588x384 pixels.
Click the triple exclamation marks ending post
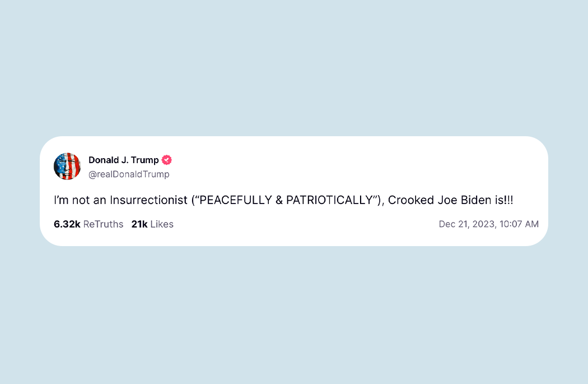click(x=508, y=200)
